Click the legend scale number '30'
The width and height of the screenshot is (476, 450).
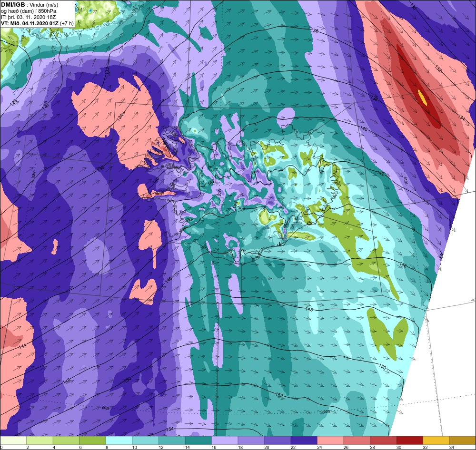pyautogui.click(x=398, y=447)
